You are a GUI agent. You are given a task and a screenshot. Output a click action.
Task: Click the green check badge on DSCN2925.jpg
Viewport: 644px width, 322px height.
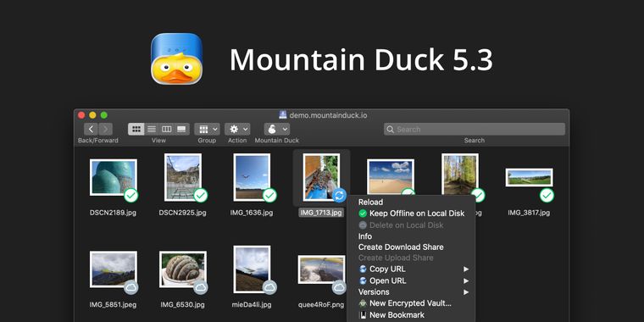tap(201, 196)
